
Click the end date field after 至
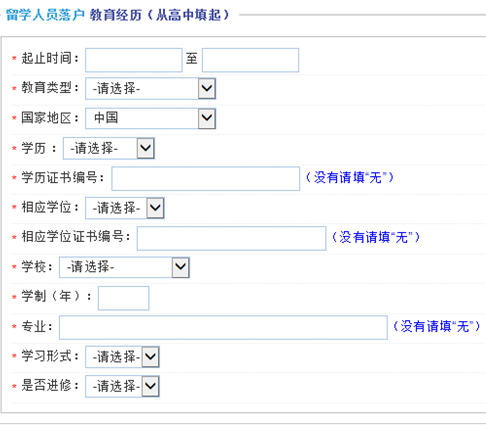point(250,60)
